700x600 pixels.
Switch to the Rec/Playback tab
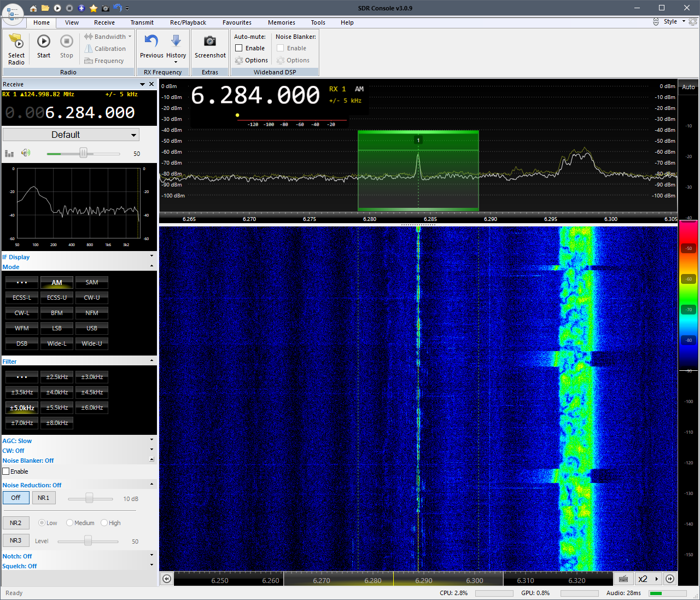188,22
